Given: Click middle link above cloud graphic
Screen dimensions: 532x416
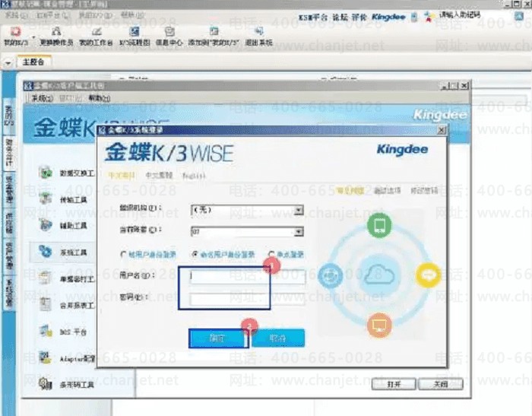Looking at the screenshot, I should 387,191.
